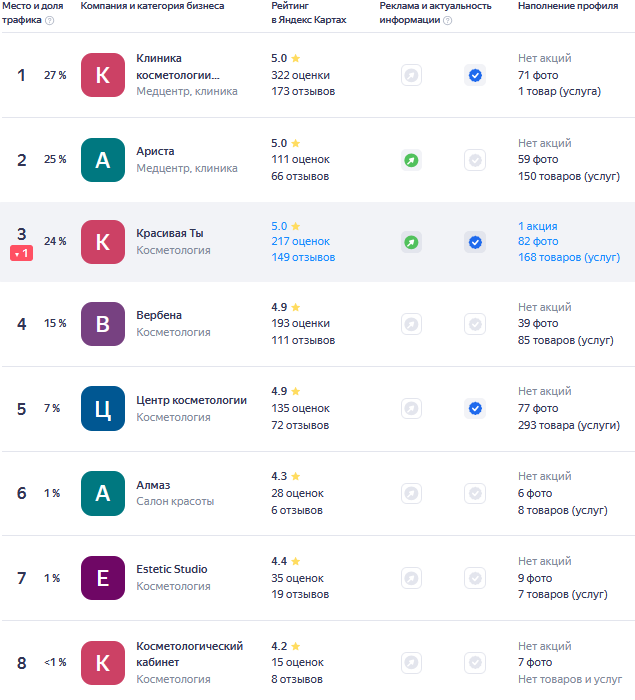Click the grey verification checkmark in Косметологический кабинет row
This screenshot has height=700, width=635.
pyautogui.click(x=475, y=663)
